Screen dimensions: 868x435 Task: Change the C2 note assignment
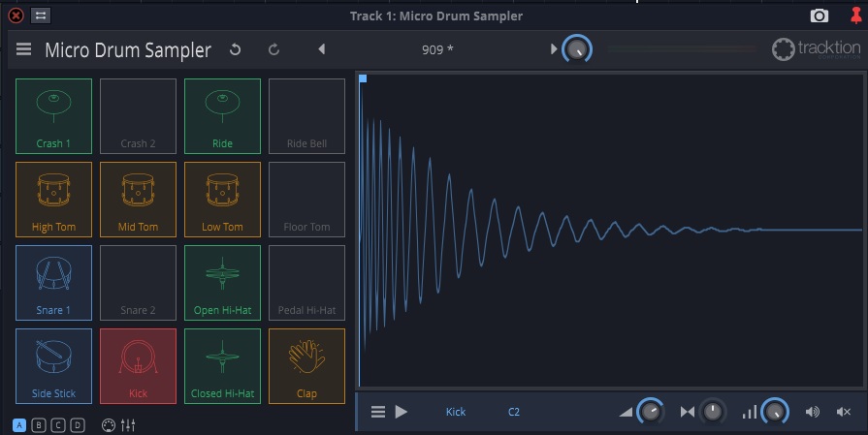pyautogui.click(x=514, y=412)
